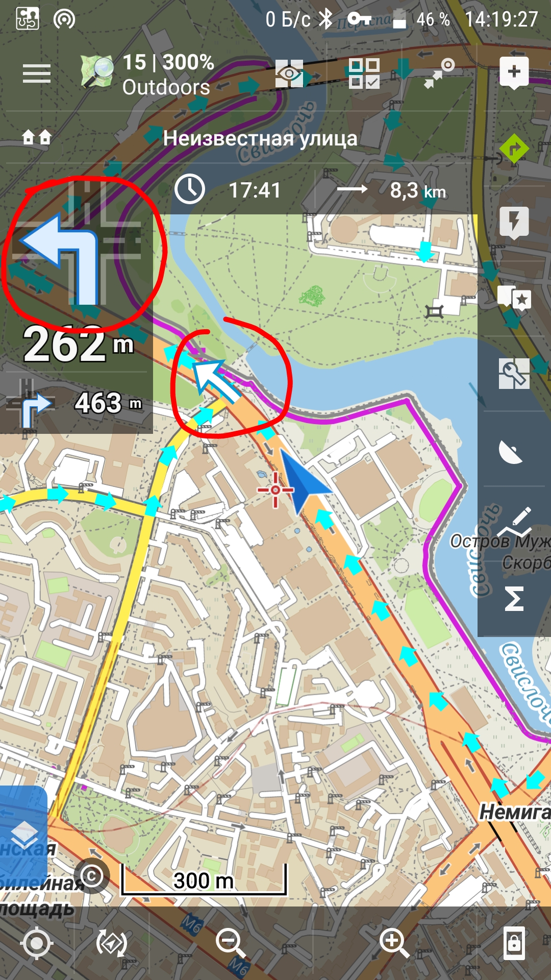The width and height of the screenshot is (551, 980).
Task: Open the favorite maps star icon
Action: click(514, 298)
